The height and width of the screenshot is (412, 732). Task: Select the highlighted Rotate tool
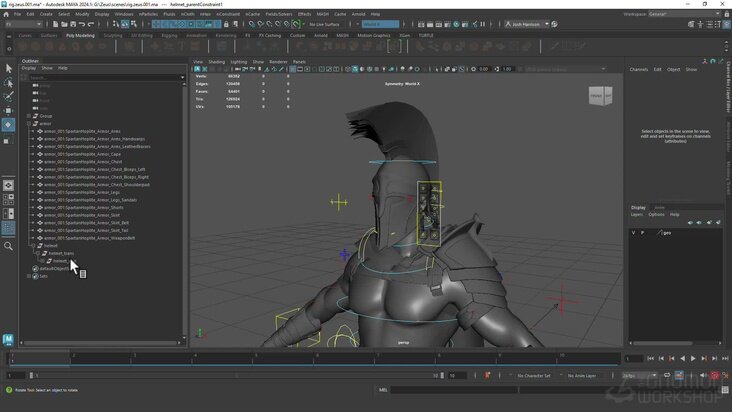click(x=8, y=125)
